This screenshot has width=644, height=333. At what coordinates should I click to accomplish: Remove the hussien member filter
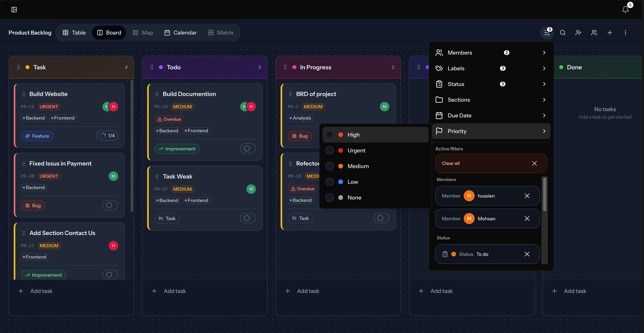[x=527, y=196]
